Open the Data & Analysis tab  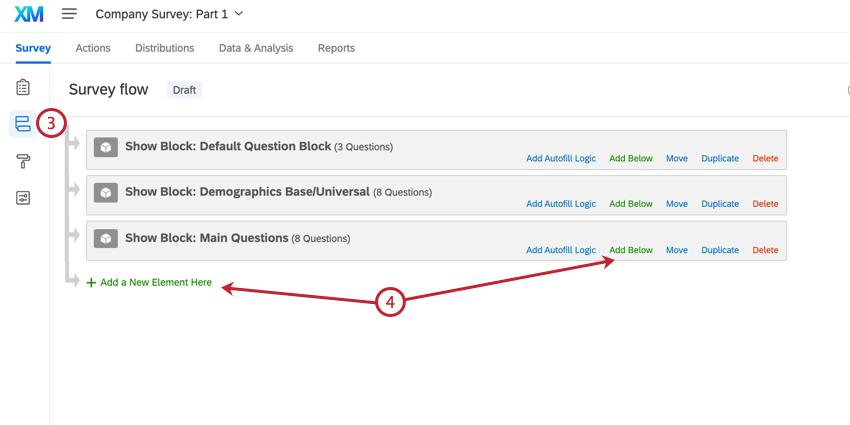pyautogui.click(x=256, y=48)
